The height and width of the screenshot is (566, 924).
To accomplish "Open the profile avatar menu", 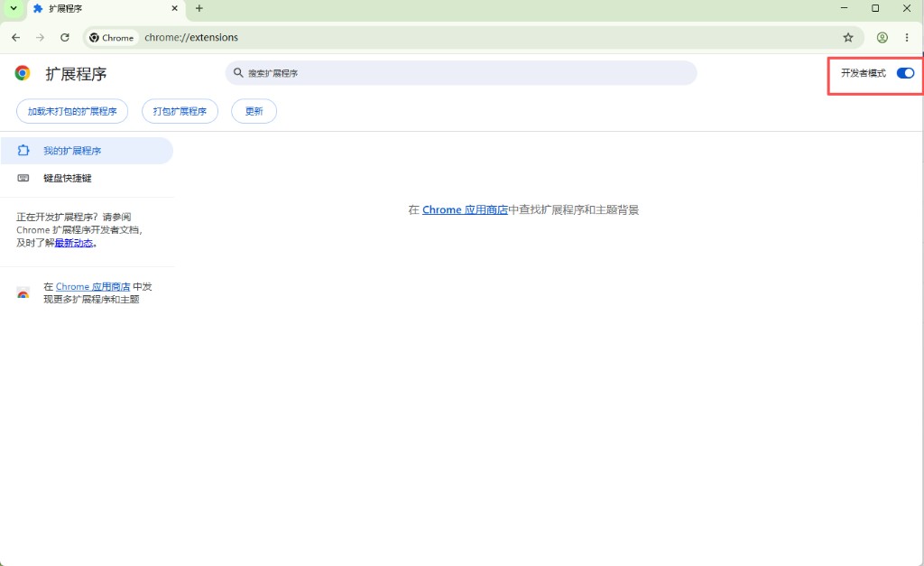I will [x=882, y=38].
